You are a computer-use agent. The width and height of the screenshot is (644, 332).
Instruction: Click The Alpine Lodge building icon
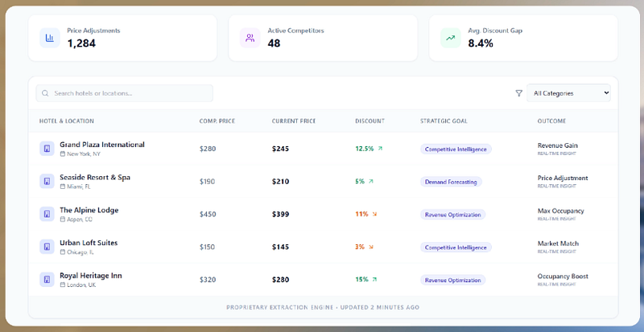pyautogui.click(x=47, y=214)
